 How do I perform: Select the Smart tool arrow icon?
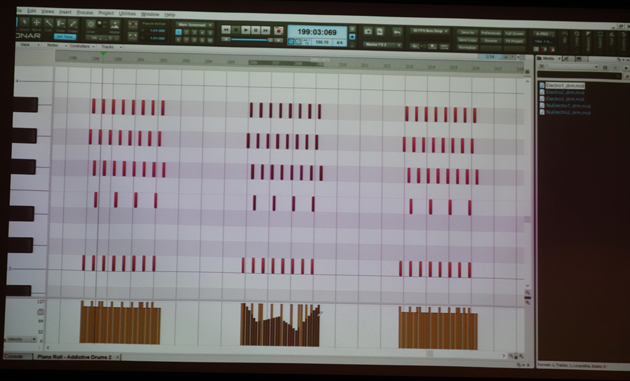pyautogui.click(x=25, y=23)
